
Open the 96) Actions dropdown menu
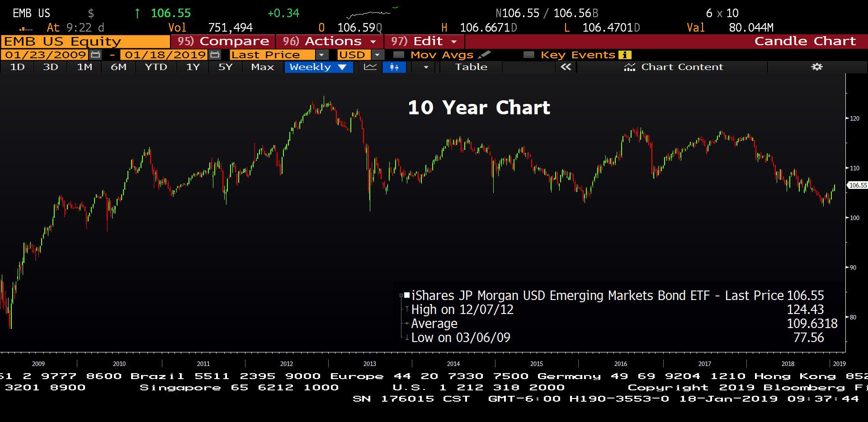click(329, 41)
